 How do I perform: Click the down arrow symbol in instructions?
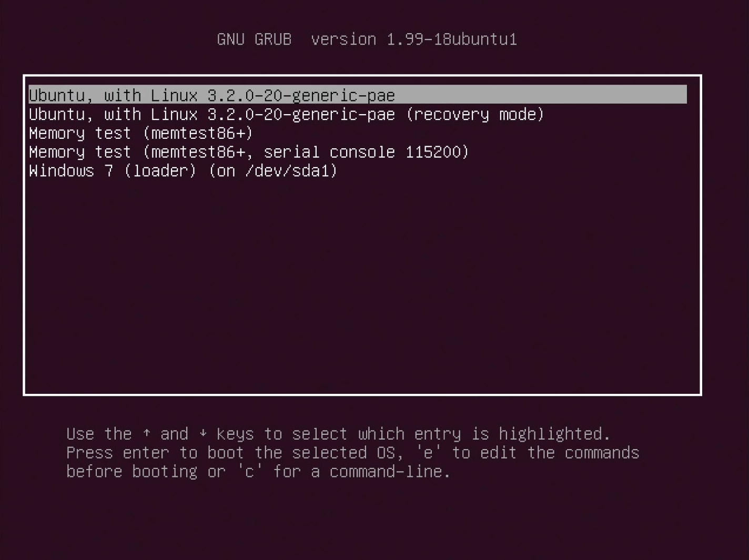click(x=203, y=434)
